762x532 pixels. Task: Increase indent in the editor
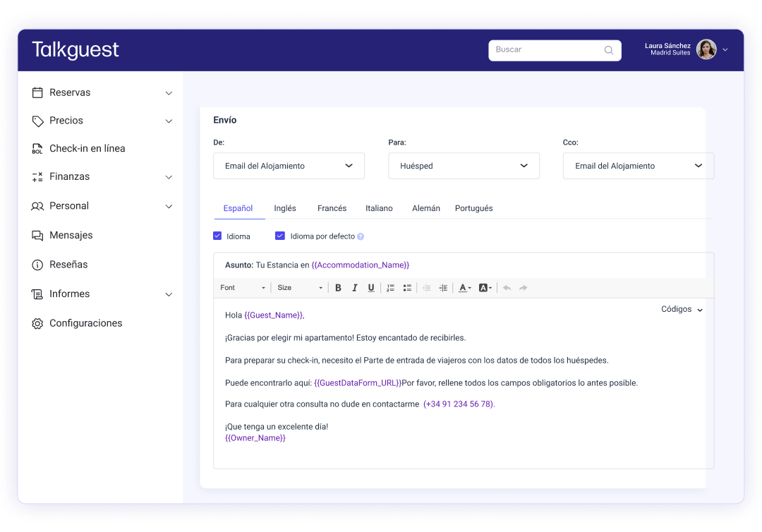coord(443,288)
